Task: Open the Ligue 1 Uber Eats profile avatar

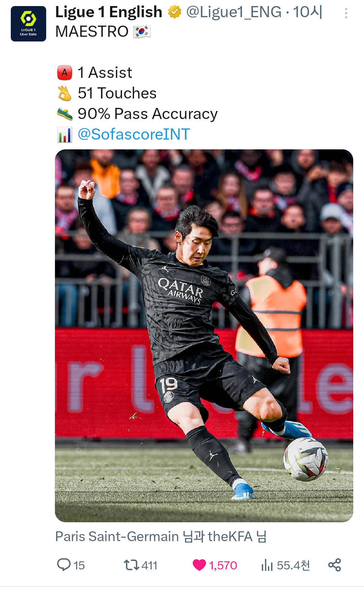Action: click(28, 24)
